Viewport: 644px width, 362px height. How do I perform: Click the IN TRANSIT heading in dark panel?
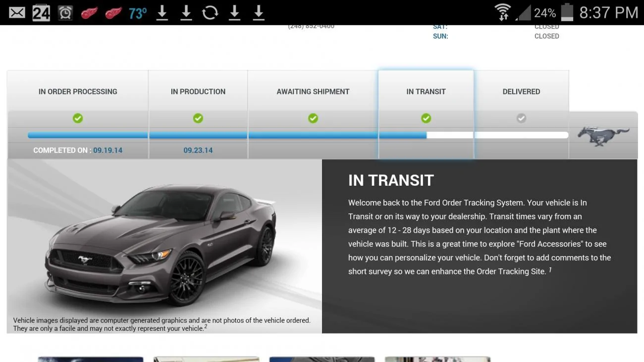391,180
